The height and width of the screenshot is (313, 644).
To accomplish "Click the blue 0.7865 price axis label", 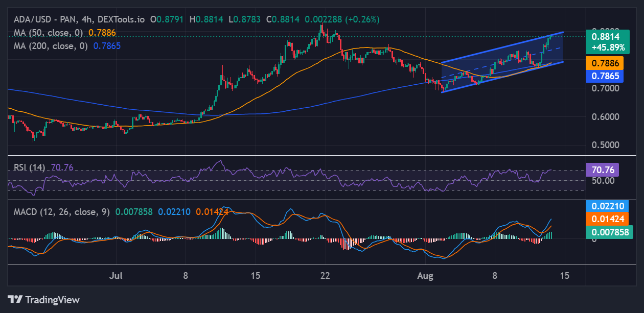I will tap(605, 76).
